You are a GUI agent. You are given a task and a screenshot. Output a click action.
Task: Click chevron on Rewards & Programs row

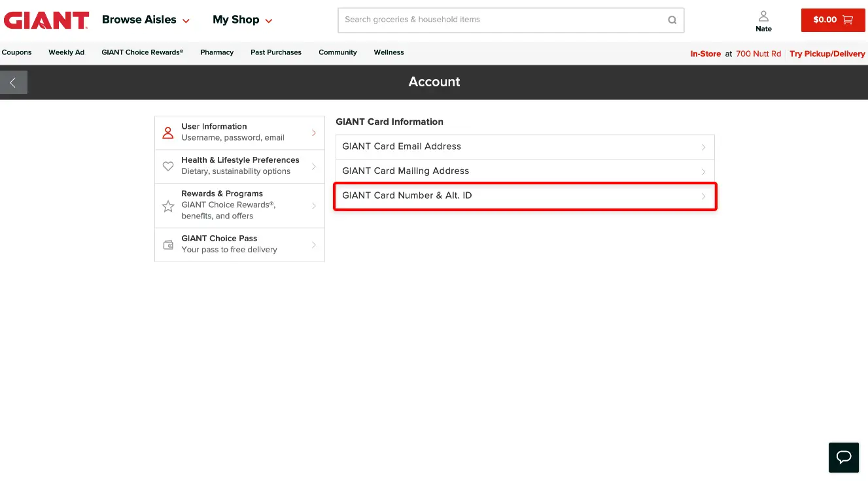click(314, 206)
